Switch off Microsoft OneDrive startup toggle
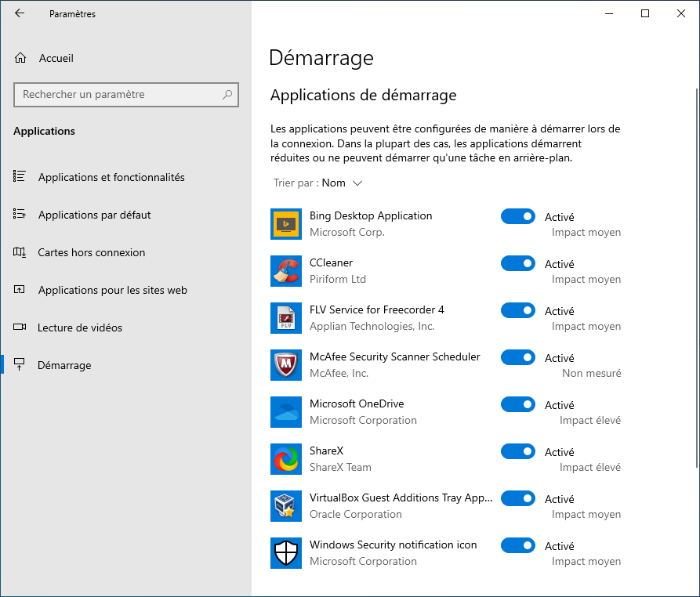 pos(518,404)
